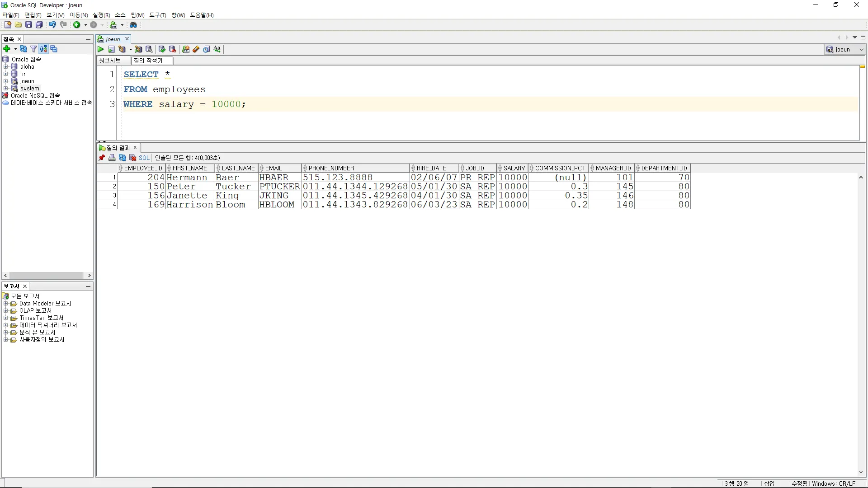Click the Run Script icon
Screen dimensions: 868x488
[111, 49]
